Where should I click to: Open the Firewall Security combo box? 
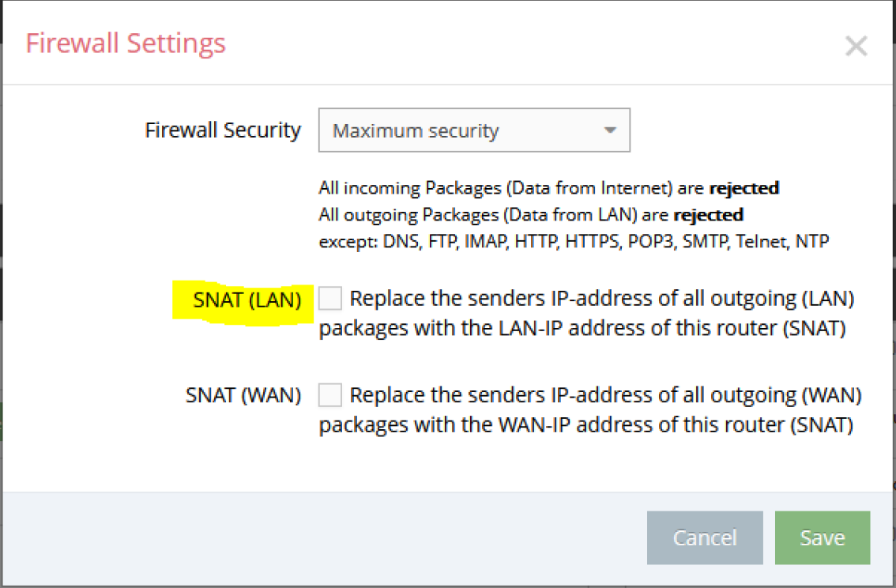[x=474, y=130]
